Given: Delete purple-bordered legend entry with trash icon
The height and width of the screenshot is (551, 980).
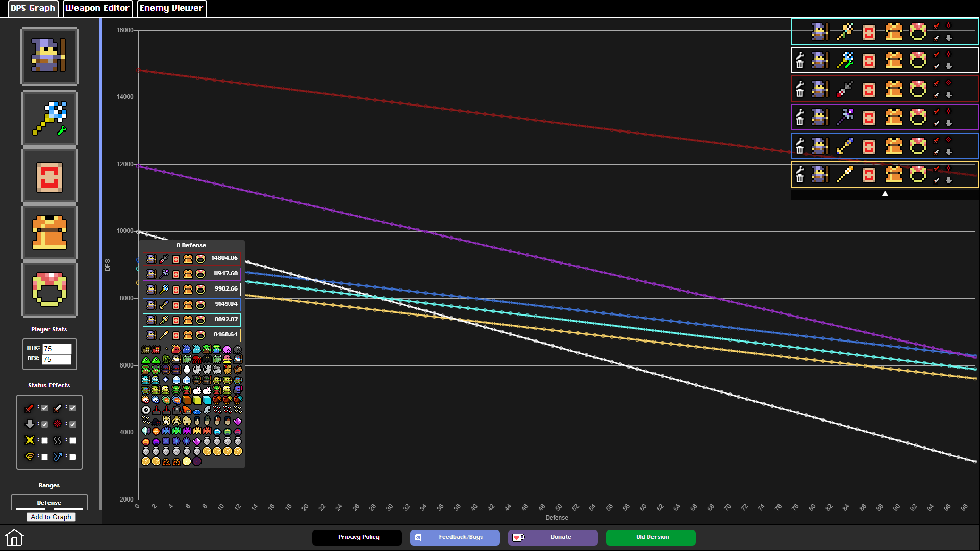Looking at the screenshot, I should (800, 121).
